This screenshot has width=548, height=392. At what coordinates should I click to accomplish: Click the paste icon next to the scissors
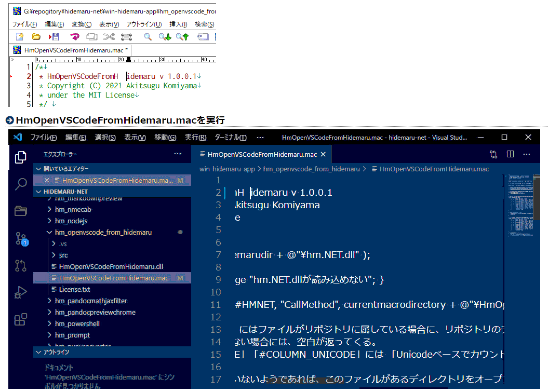coord(126,37)
